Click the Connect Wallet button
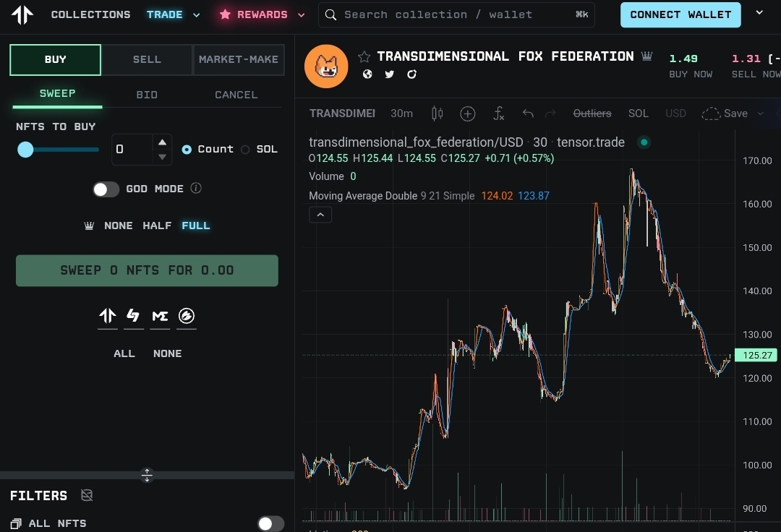This screenshot has width=781, height=532. click(680, 14)
